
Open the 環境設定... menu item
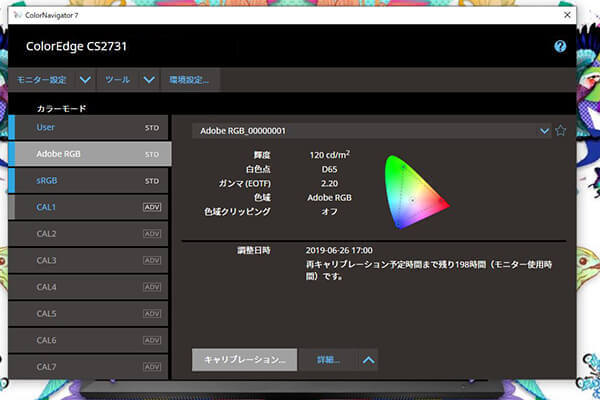(x=189, y=80)
